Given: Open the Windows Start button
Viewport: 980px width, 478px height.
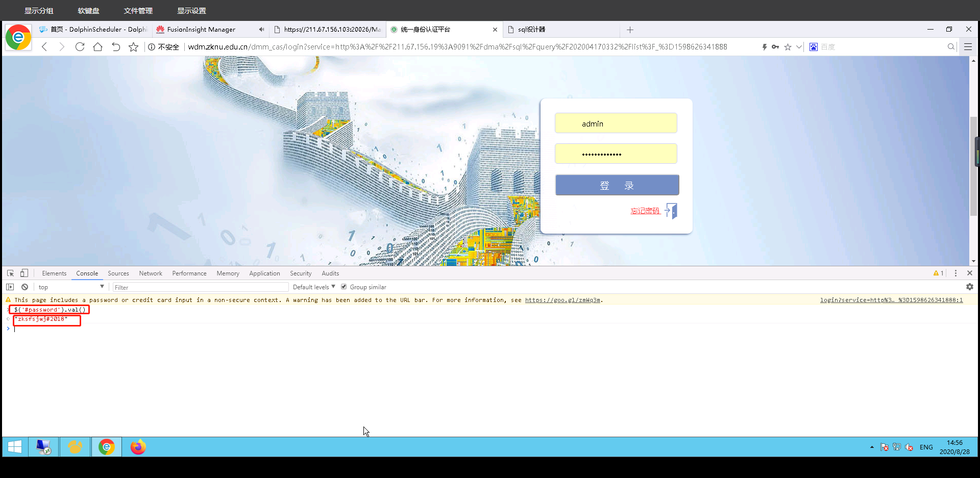Looking at the screenshot, I should tap(14, 447).
